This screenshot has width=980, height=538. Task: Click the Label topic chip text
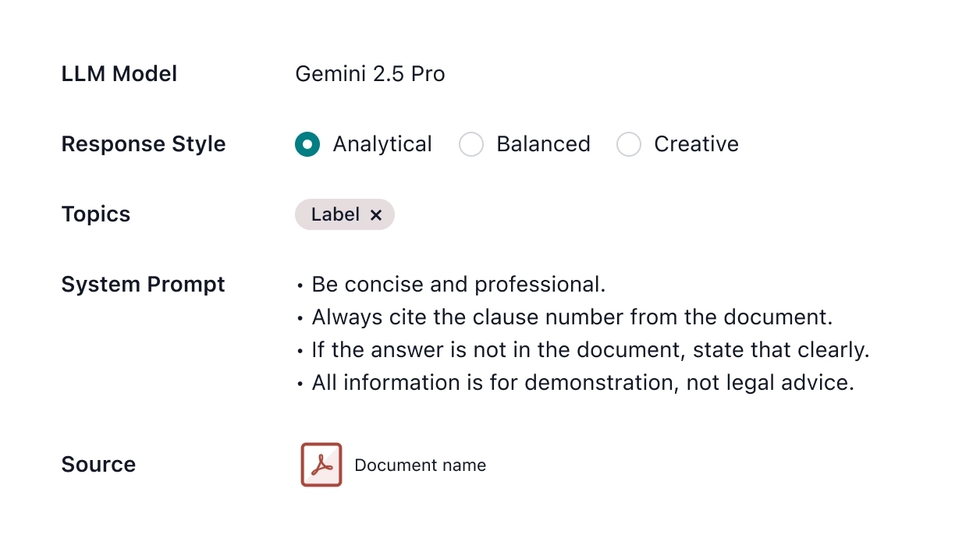(336, 214)
